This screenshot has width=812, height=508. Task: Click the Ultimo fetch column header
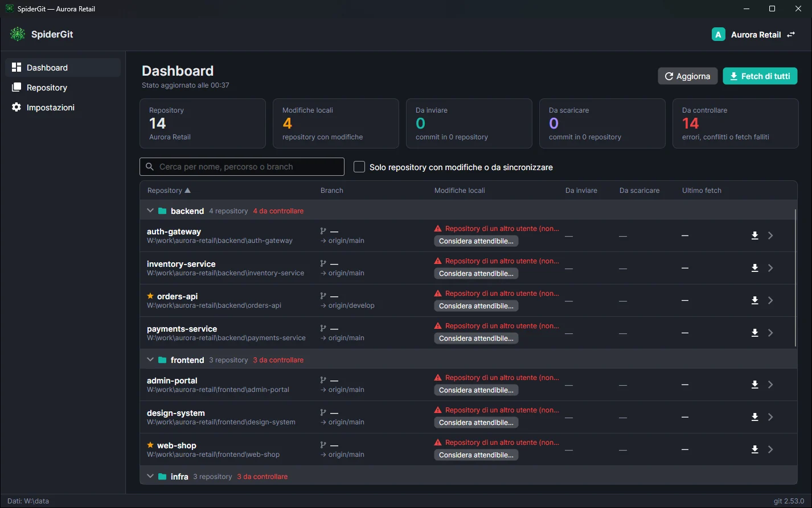click(x=702, y=191)
